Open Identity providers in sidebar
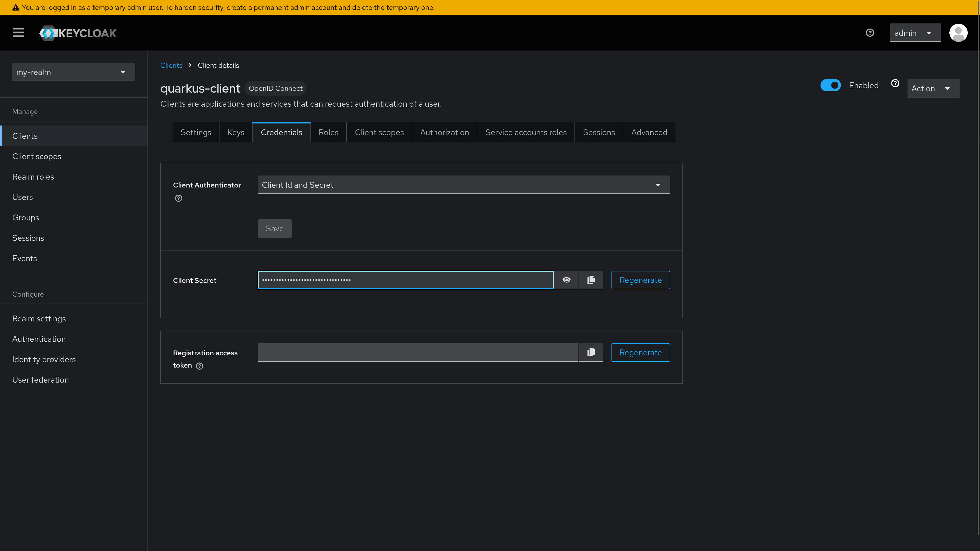This screenshot has height=551, width=980. point(74,359)
